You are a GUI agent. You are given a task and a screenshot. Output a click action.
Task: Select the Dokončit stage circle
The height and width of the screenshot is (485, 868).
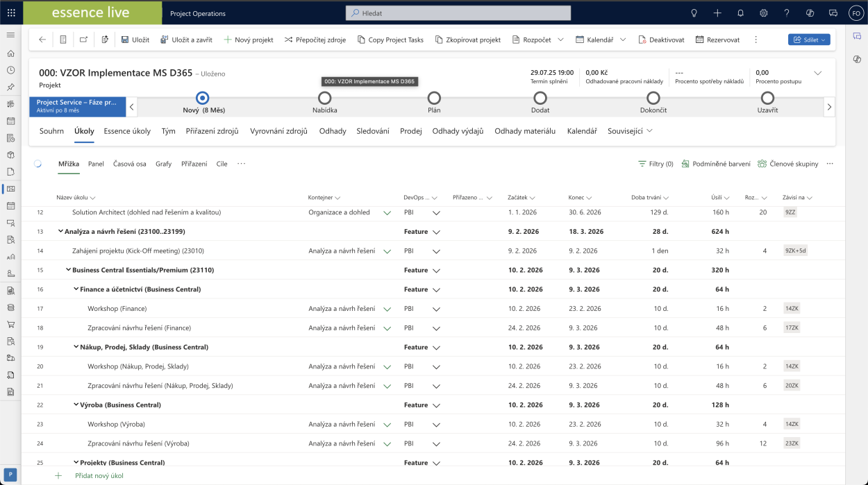653,98
